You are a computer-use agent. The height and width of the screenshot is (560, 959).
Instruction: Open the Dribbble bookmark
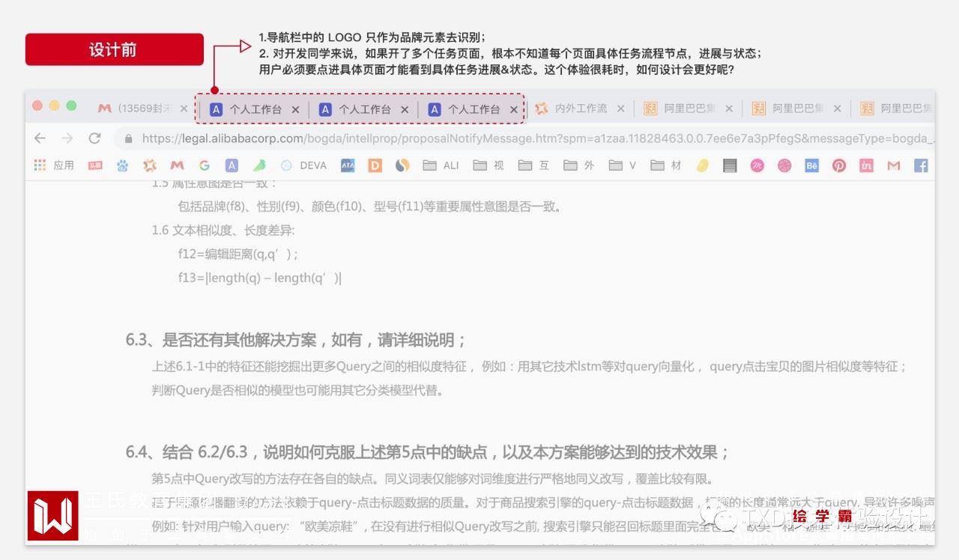pos(784,165)
